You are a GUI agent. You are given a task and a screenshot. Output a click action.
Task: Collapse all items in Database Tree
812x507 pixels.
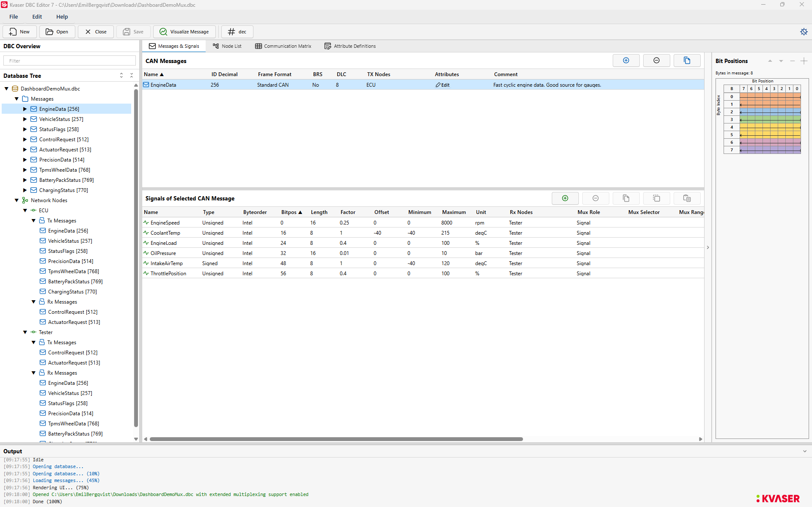(132, 75)
